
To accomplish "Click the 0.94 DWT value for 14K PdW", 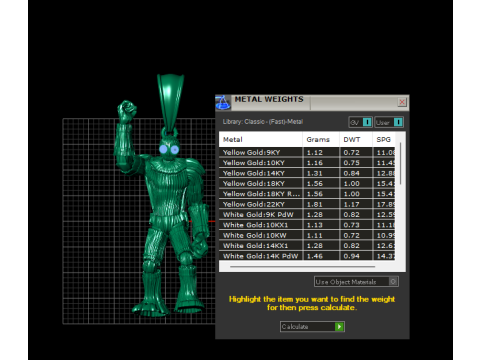I will coord(352,256).
